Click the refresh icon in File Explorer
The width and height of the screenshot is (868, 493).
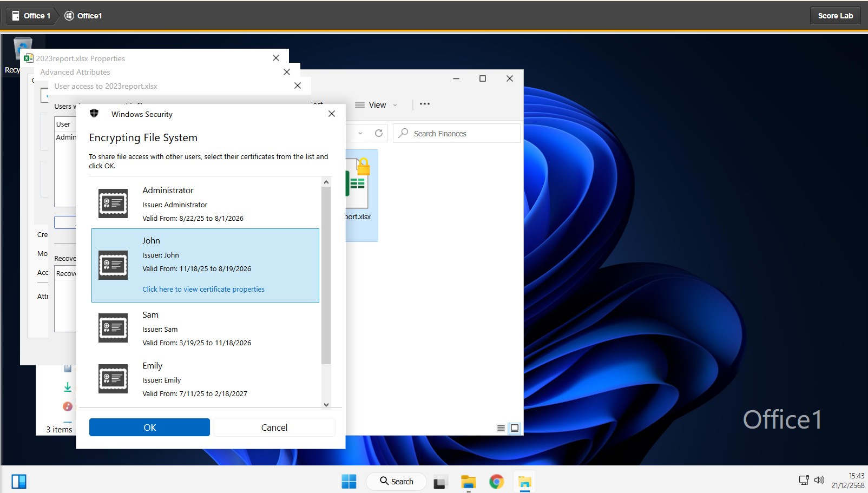point(379,133)
